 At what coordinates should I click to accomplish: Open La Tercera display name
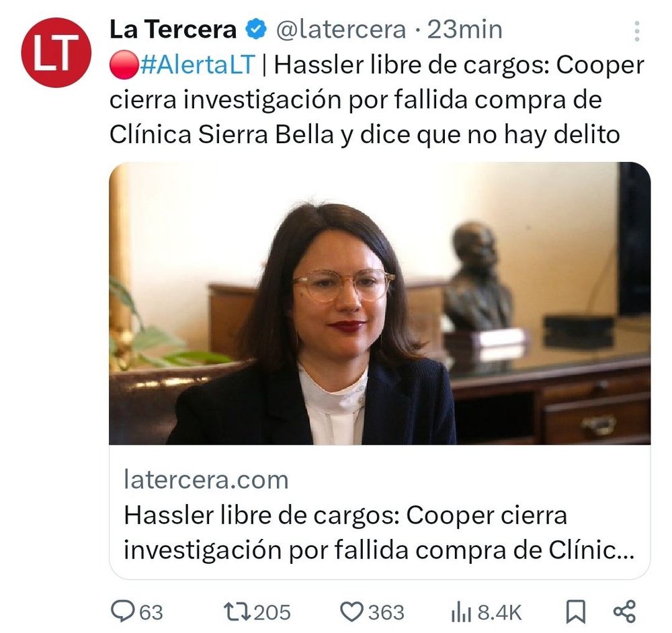point(173,30)
